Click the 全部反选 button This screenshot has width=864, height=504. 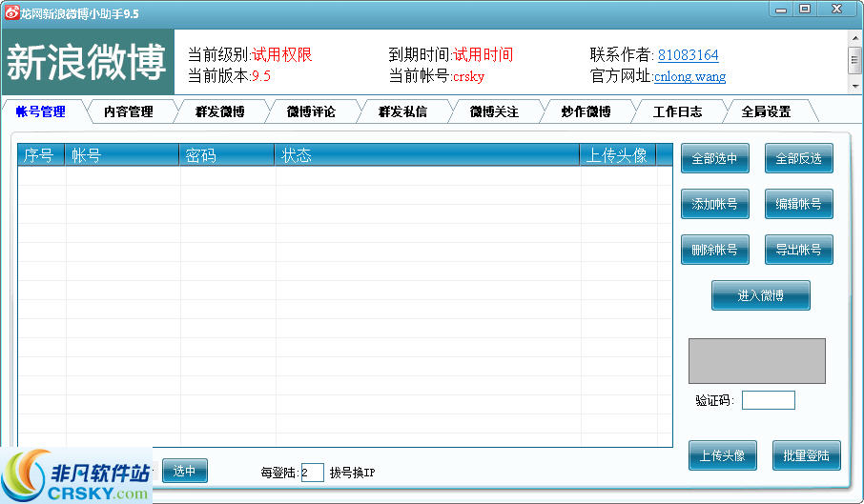coord(798,158)
